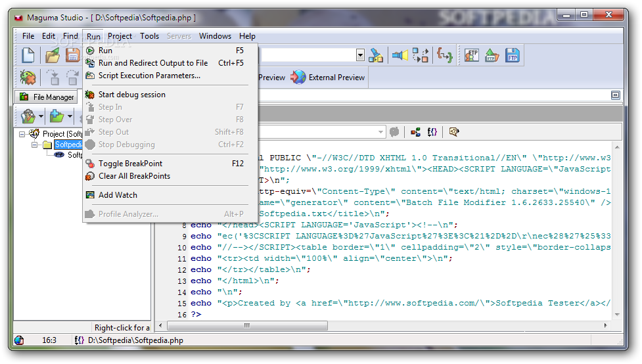642x364 pixels.
Task: Click the orange curly braces toolbar icon
Action: pos(445,55)
